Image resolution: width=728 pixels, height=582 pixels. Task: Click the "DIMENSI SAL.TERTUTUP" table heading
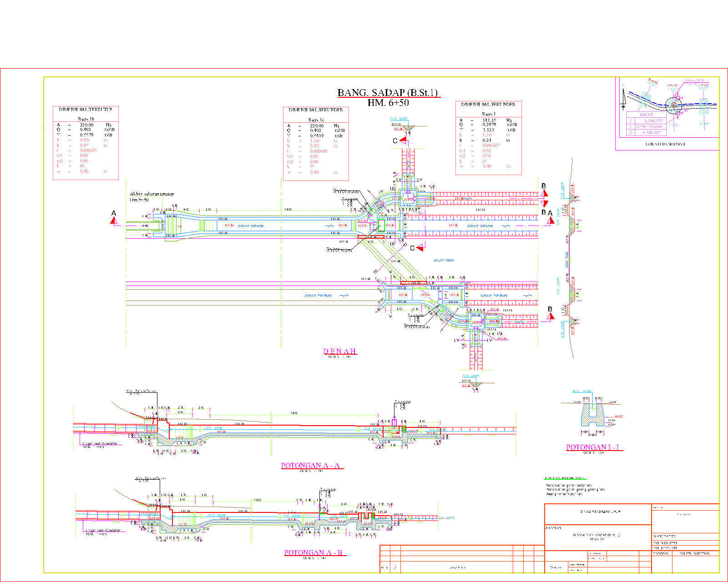click(x=86, y=110)
